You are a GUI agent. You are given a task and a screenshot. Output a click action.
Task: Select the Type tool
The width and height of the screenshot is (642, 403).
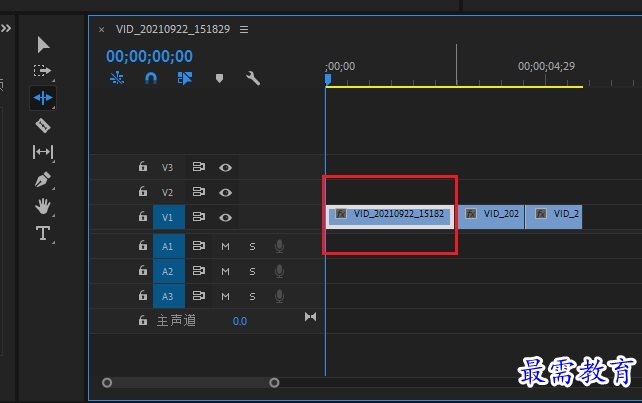(43, 233)
